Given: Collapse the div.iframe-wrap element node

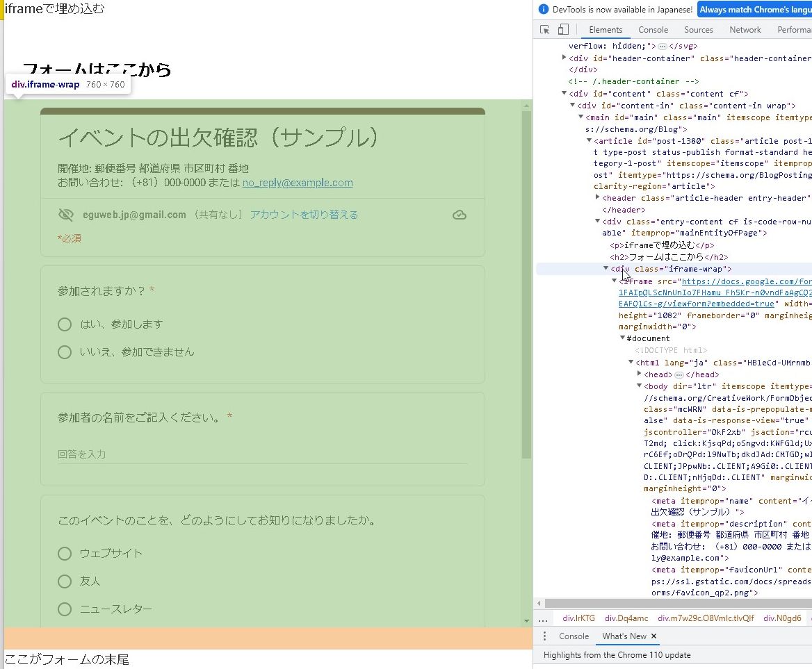Looking at the screenshot, I should click(606, 269).
